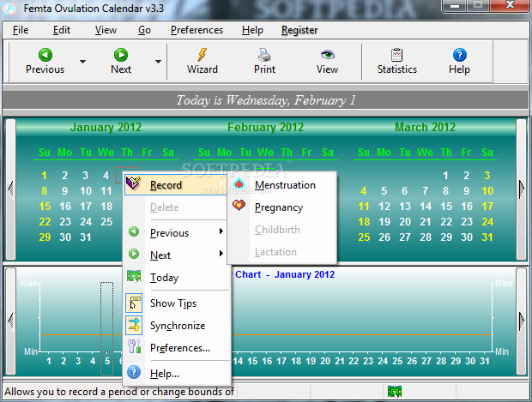Click the Chart - January 2012 title
532x402 pixels.
pos(285,274)
